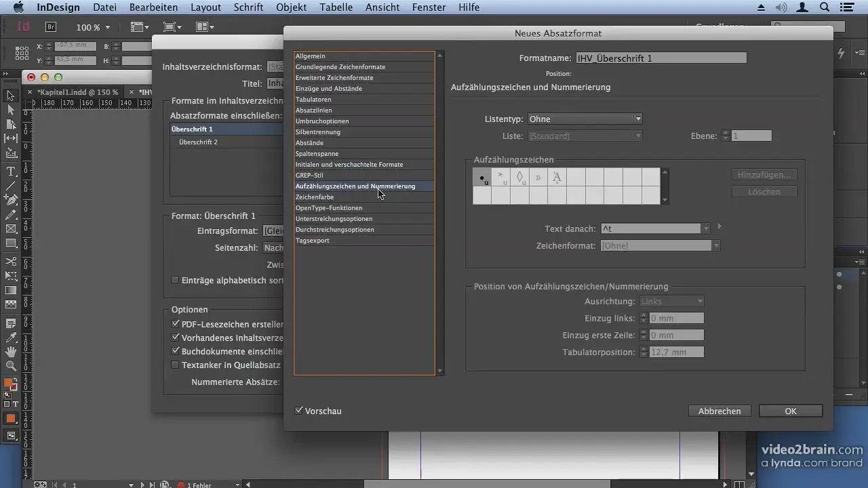Click the Abbrechen button
868x488 pixels.
tap(719, 411)
